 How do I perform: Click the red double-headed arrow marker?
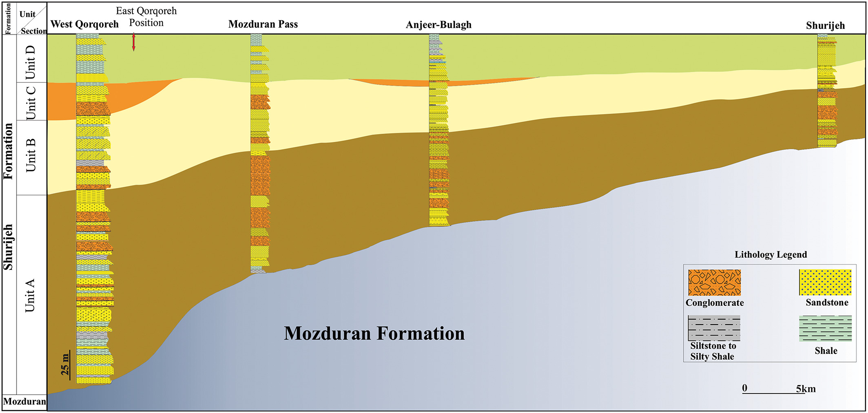[x=133, y=42]
